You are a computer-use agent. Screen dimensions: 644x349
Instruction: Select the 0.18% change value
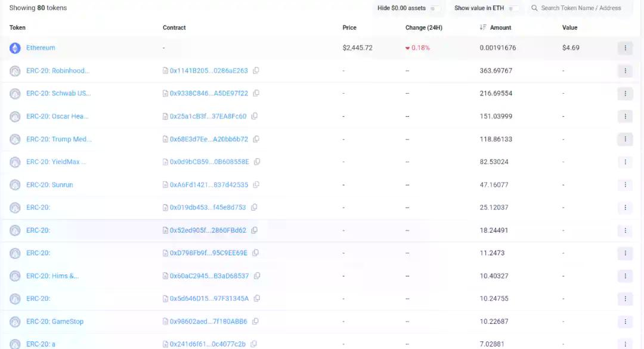(417, 48)
